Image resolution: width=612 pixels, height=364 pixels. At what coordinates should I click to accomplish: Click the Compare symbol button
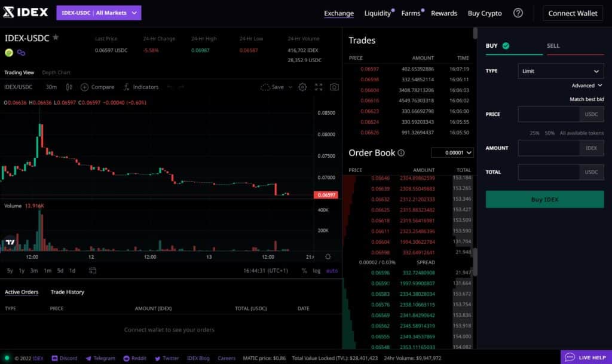(97, 87)
